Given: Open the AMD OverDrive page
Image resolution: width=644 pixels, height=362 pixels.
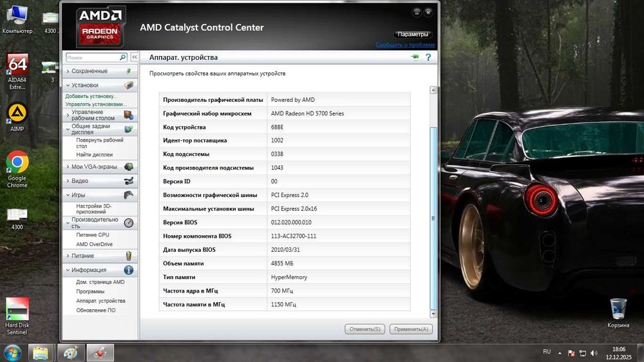Looking at the screenshot, I should (94, 245).
